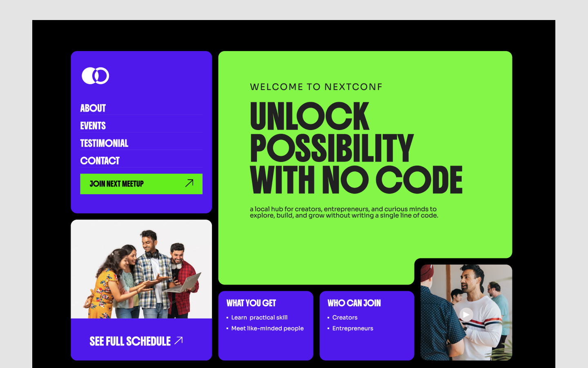Go to the Events section

click(93, 126)
